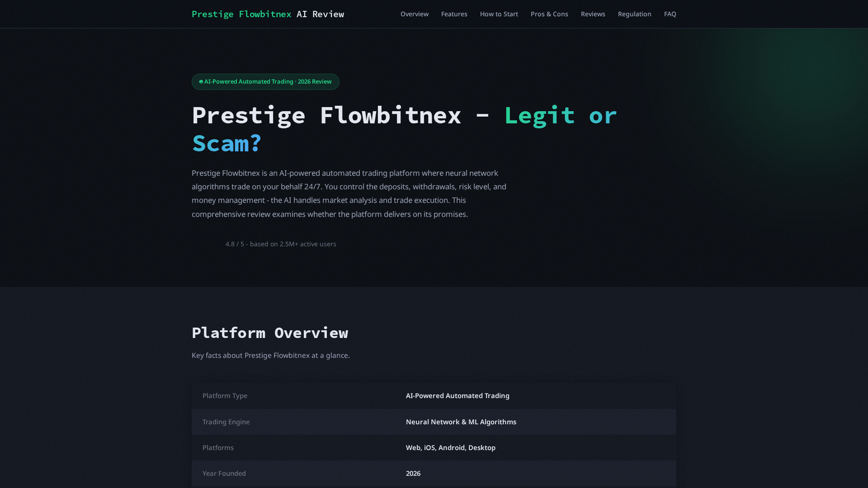Open the Overview navigation link
Image resolution: width=868 pixels, height=488 pixels.
point(414,14)
